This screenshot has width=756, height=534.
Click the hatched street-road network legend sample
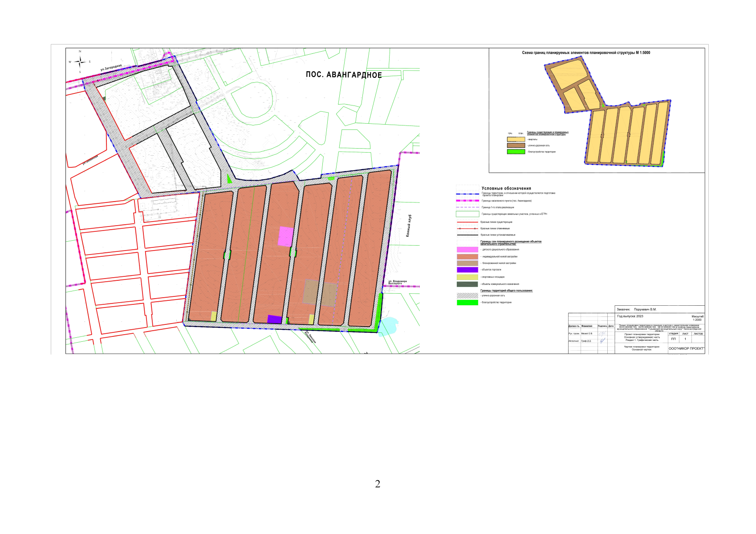pos(467,295)
